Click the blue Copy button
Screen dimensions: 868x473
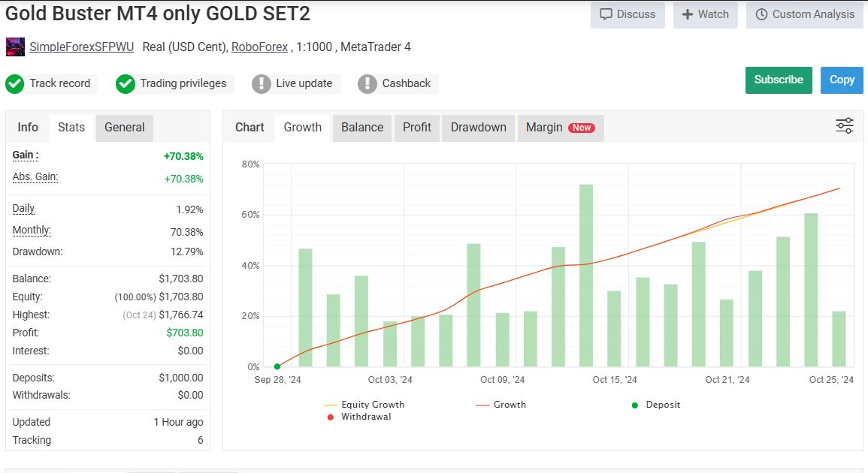841,80
